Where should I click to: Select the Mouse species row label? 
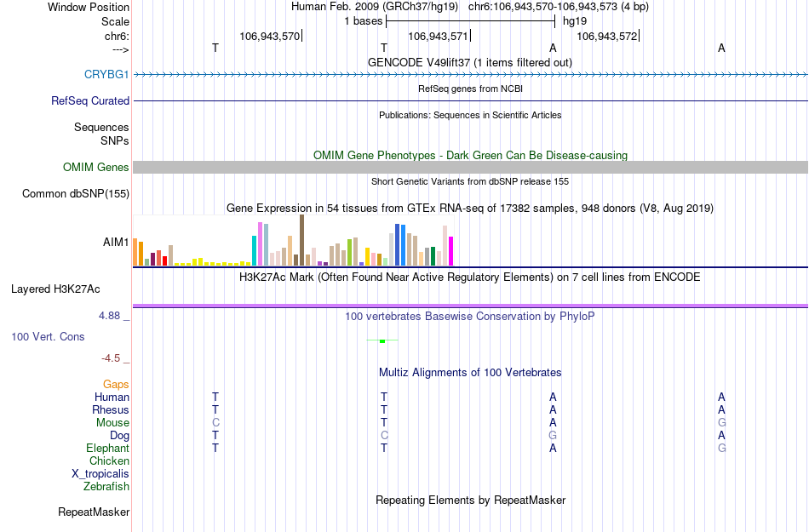click(x=112, y=423)
